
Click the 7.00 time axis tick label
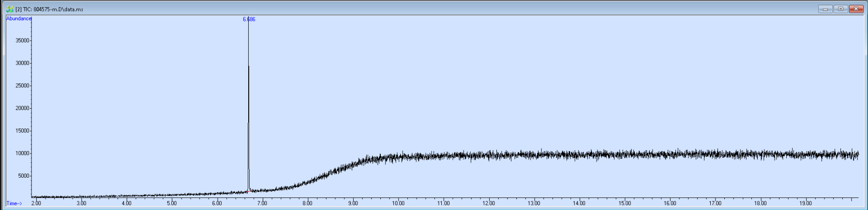coord(262,203)
